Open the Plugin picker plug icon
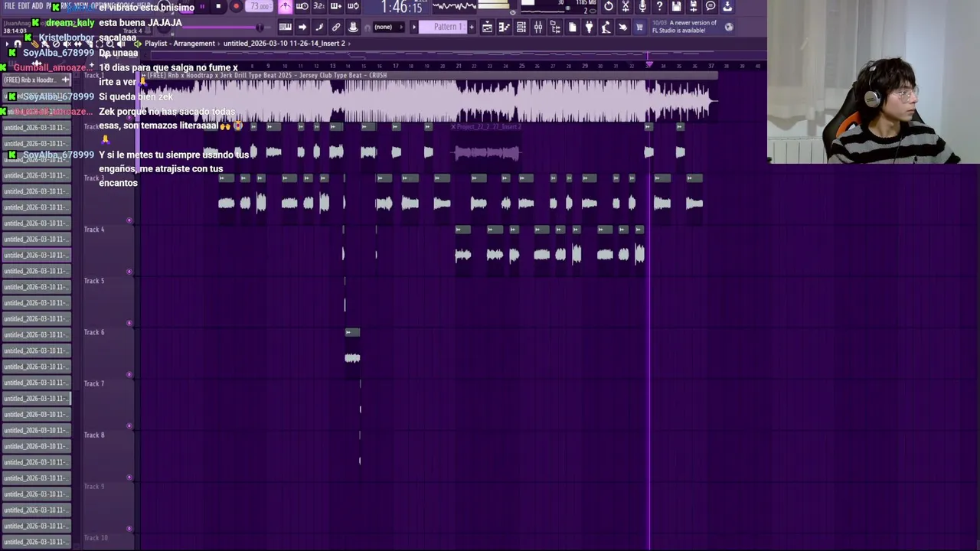This screenshot has width=980, height=551. pos(589,27)
